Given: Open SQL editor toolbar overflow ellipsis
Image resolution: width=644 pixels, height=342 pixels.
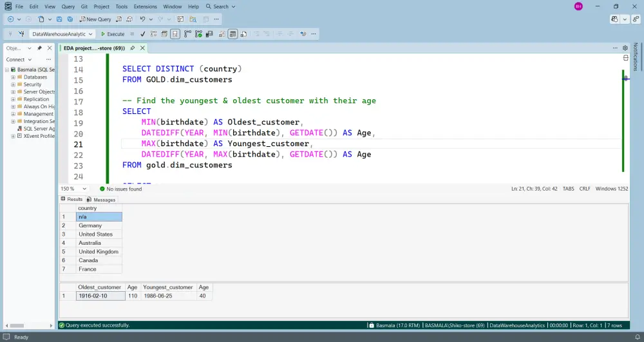Looking at the screenshot, I should coord(314,34).
